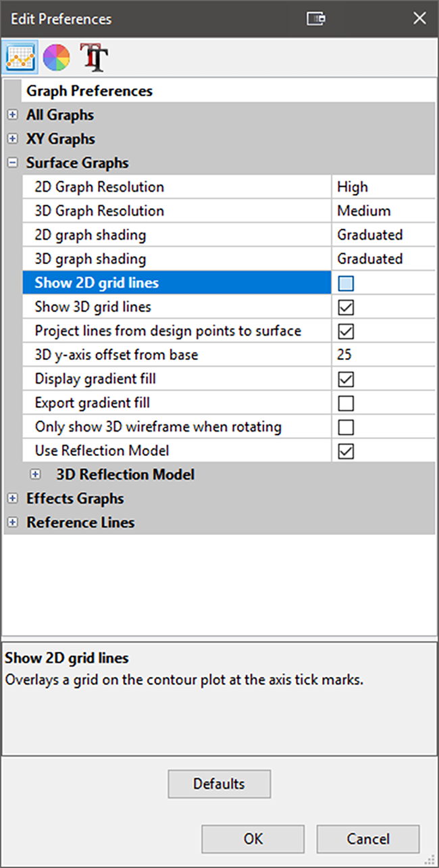Image resolution: width=439 pixels, height=868 pixels.
Task: Edit the 3D y-axis offset value field
Action: click(x=382, y=355)
